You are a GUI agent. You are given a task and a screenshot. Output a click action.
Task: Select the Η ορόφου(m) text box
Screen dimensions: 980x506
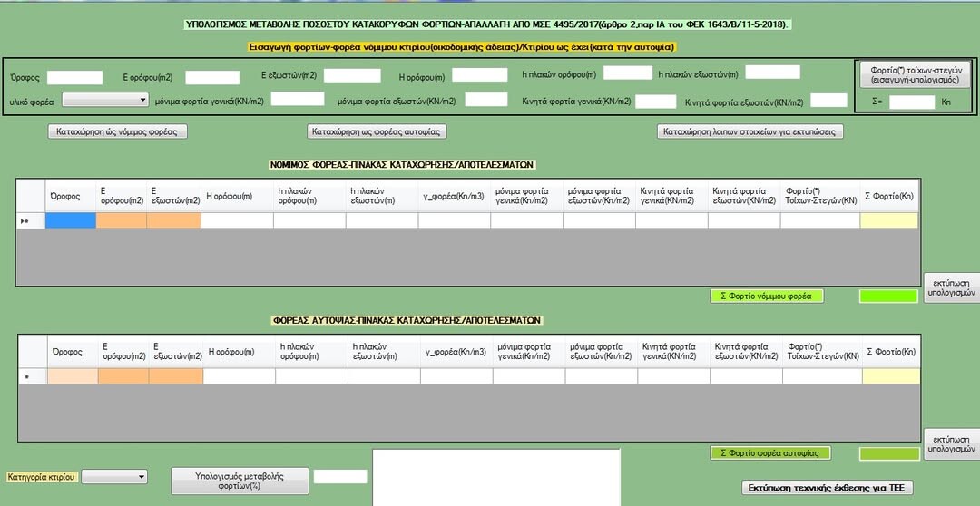point(479,75)
